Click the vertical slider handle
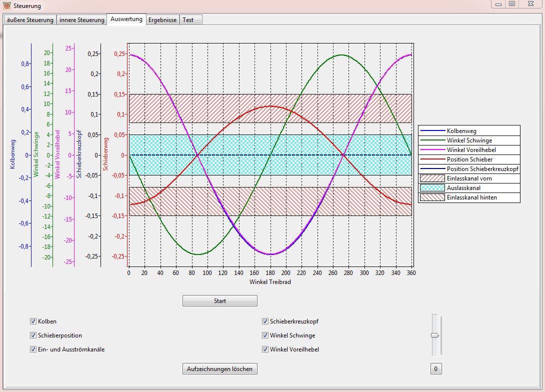545x392 pixels. [x=435, y=335]
